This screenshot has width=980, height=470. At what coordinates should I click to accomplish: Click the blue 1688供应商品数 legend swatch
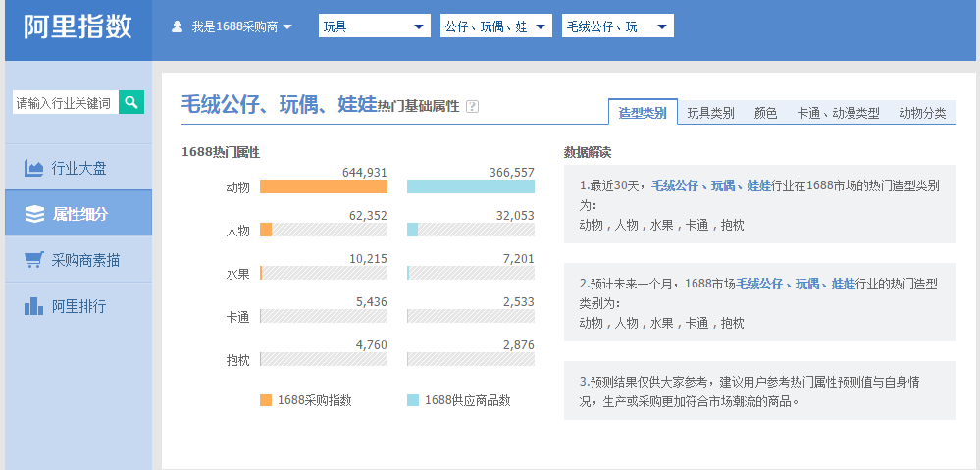point(413,400)
